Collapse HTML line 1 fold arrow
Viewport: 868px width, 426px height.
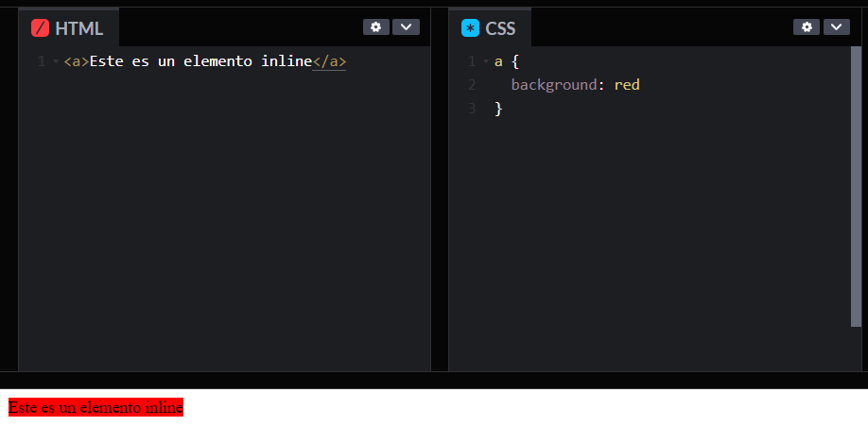pos(56,61)
